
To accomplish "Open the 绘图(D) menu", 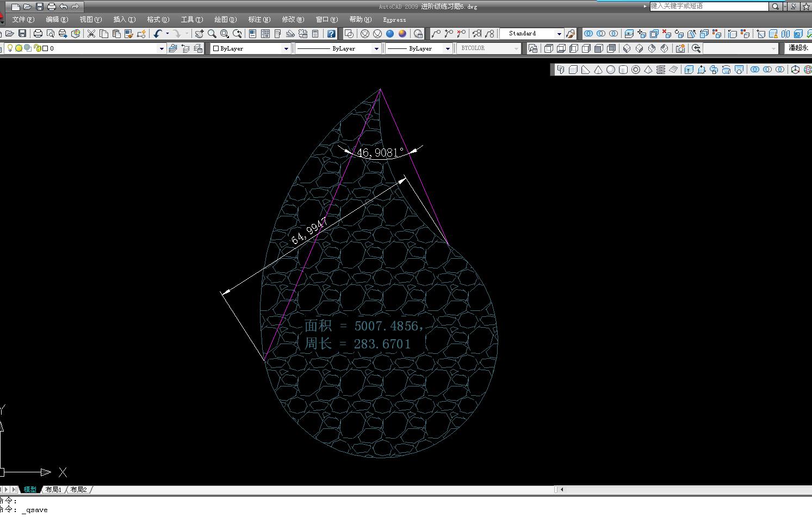I will [225, 20].
